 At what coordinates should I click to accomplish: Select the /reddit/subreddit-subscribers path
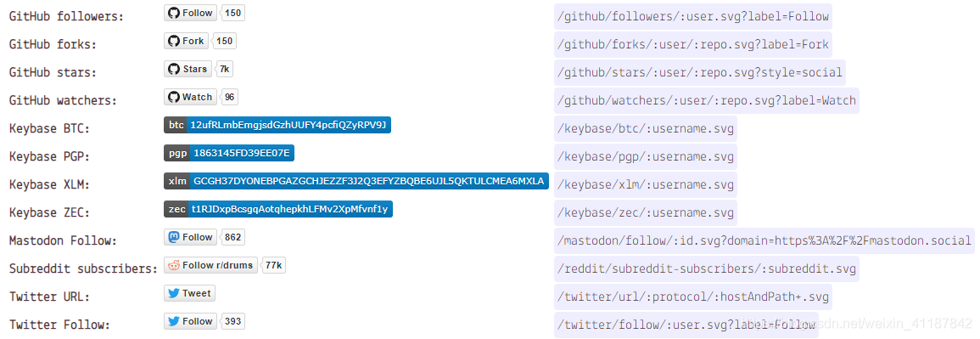coord(706,269)
